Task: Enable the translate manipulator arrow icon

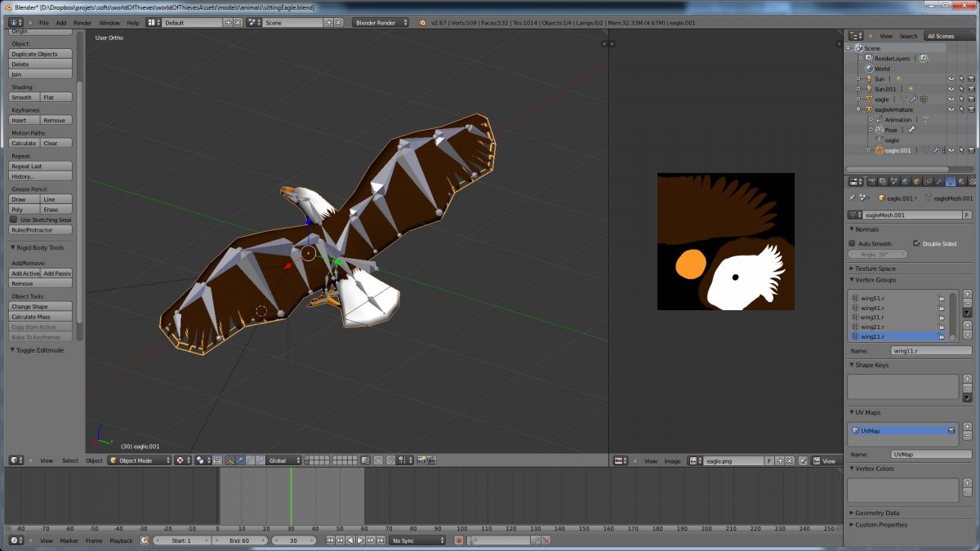Action: coord(239,460)
